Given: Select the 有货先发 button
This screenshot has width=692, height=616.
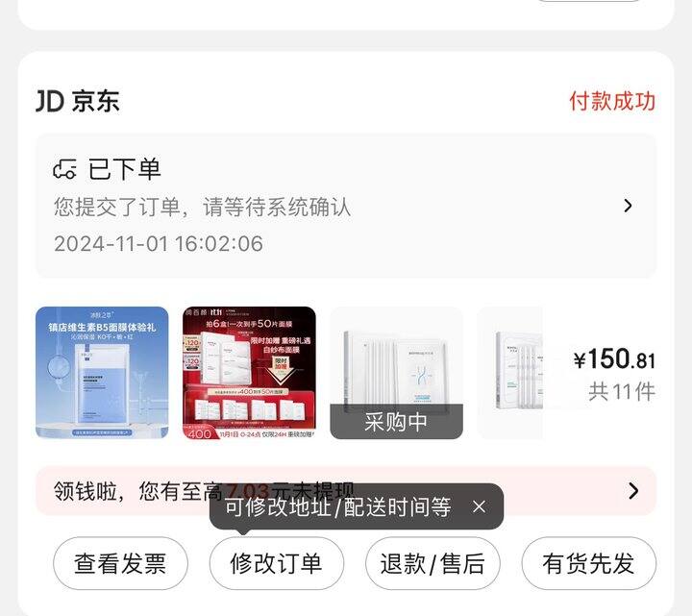Looking at the screenshot, I should click(589, 563).
